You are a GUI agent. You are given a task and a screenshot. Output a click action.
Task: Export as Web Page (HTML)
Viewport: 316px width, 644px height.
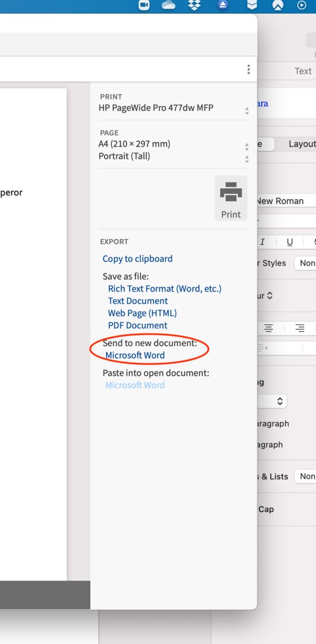coord(142,313)
